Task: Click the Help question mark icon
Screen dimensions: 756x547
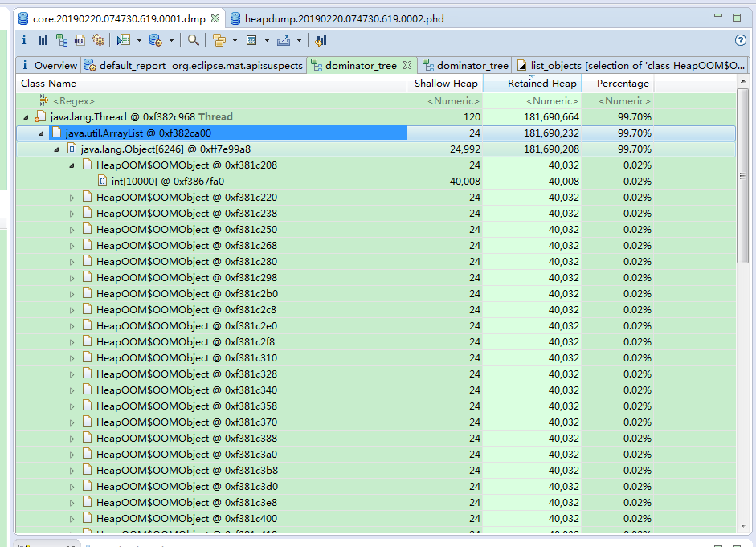Action: [741, 40]
